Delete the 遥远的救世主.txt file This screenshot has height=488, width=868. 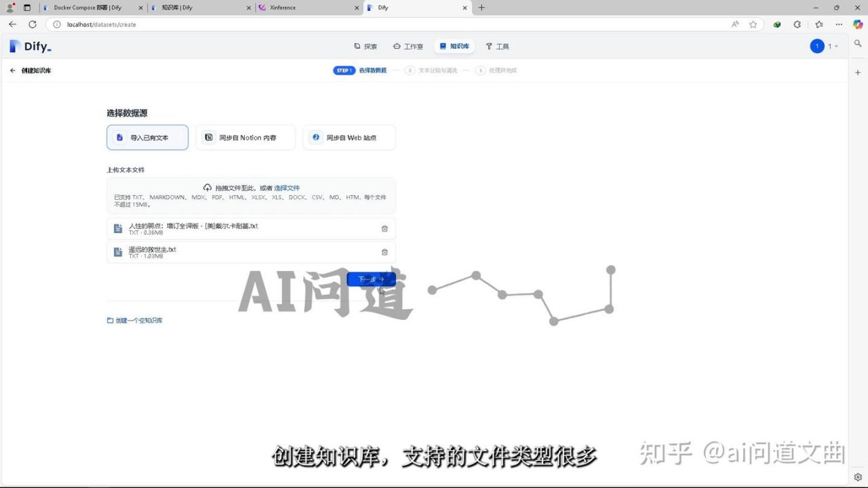click(x=384, y=252)
